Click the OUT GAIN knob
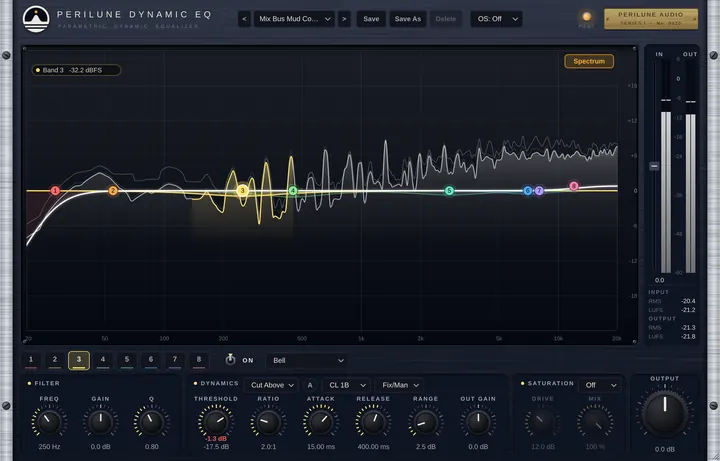This screenshot has height=461, width=720. (478, 422)
